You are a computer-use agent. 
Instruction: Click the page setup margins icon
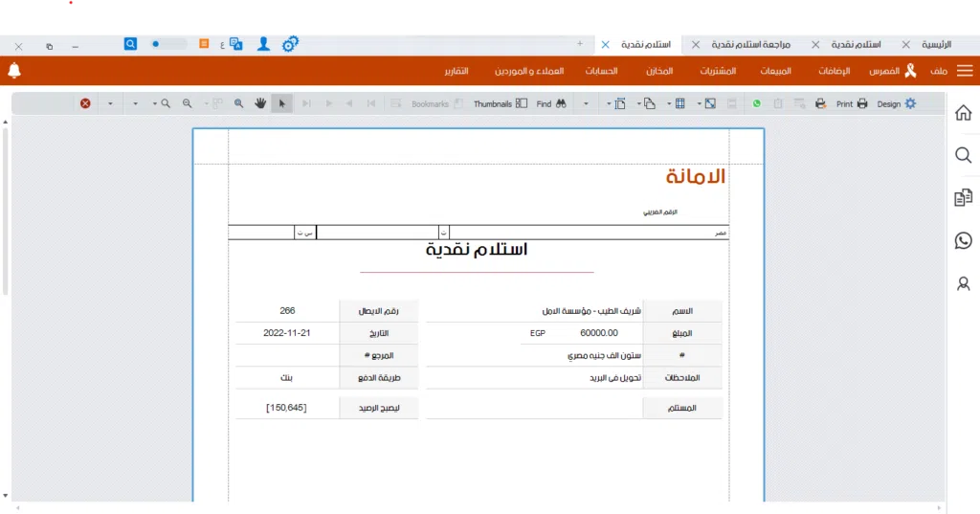point(620,103)
